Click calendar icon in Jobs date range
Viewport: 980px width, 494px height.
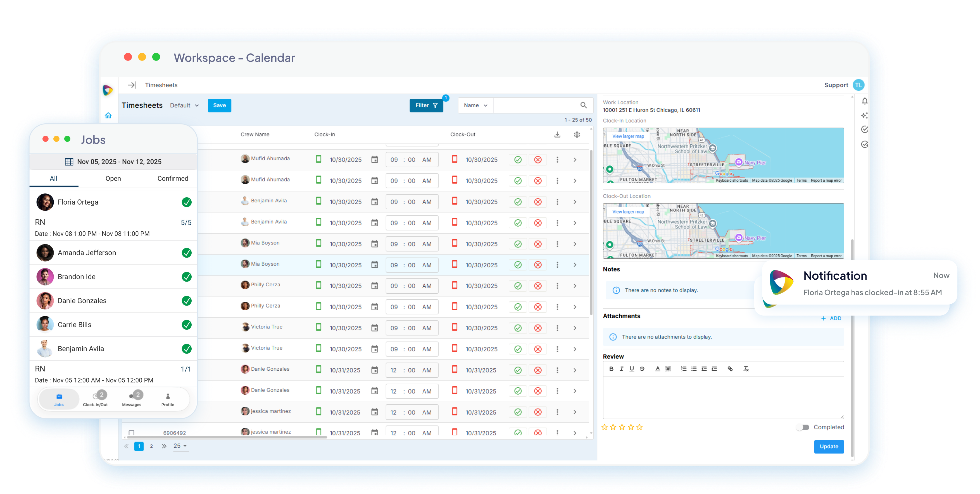pyautogui.click(x=69, y=162)
